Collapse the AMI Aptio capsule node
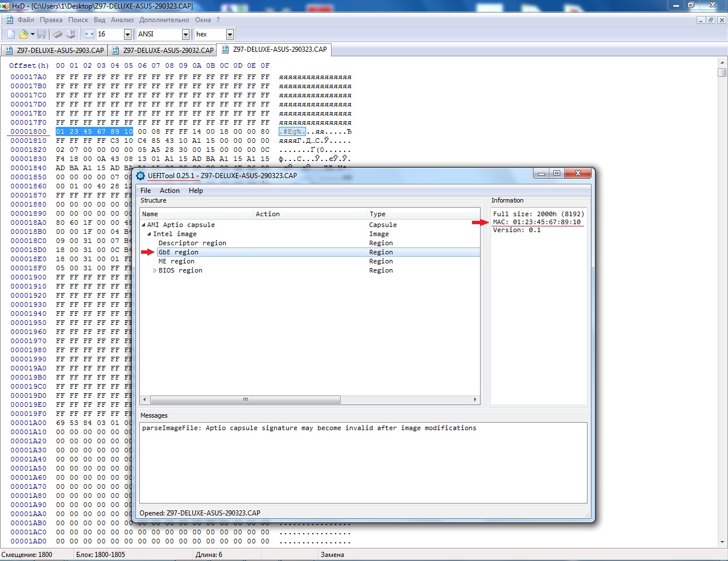The height and width of the screenshot is (561, 728). [x=143, y=225]
